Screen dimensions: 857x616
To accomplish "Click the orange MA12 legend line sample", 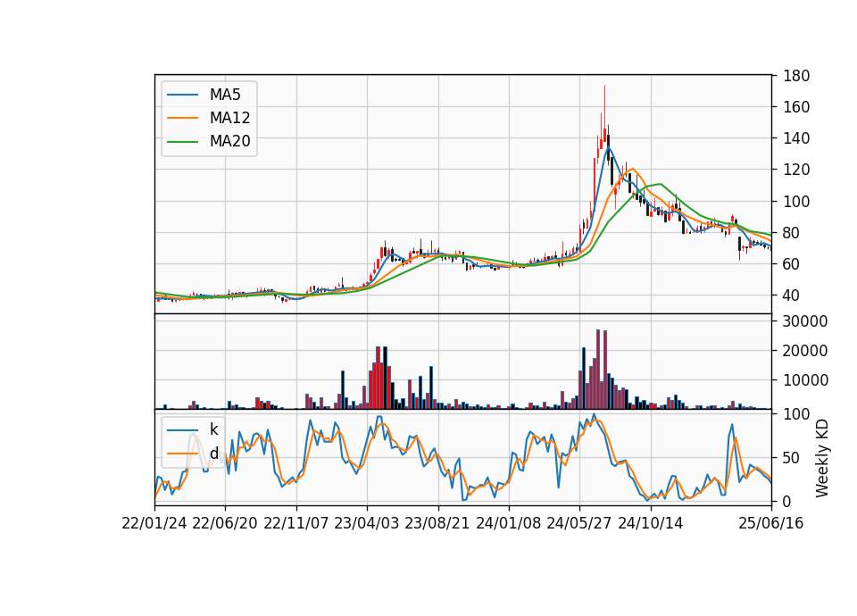I will [182, 118].
